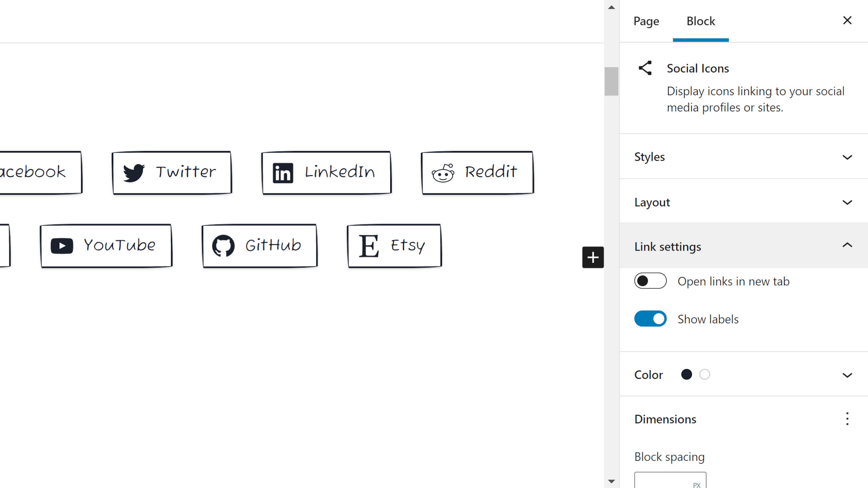Focus the Block spacing input field
The width and height of the screenshot is (868, 488).
(x=670, y=480)
